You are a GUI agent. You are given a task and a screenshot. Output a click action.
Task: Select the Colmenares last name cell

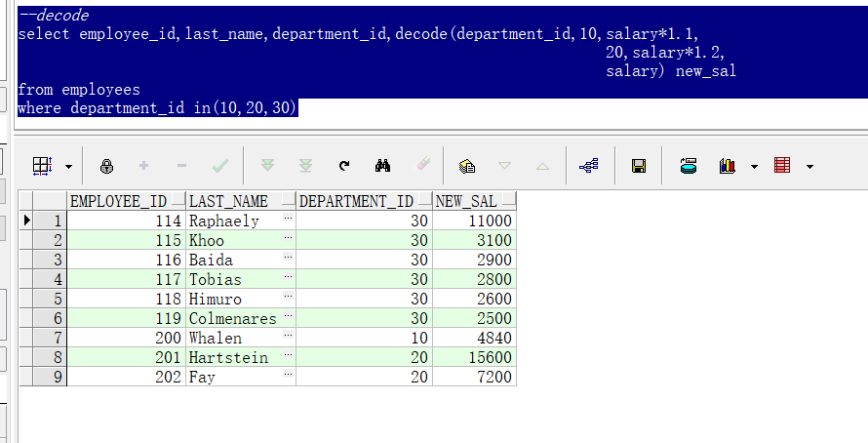[x=241, y=318]
